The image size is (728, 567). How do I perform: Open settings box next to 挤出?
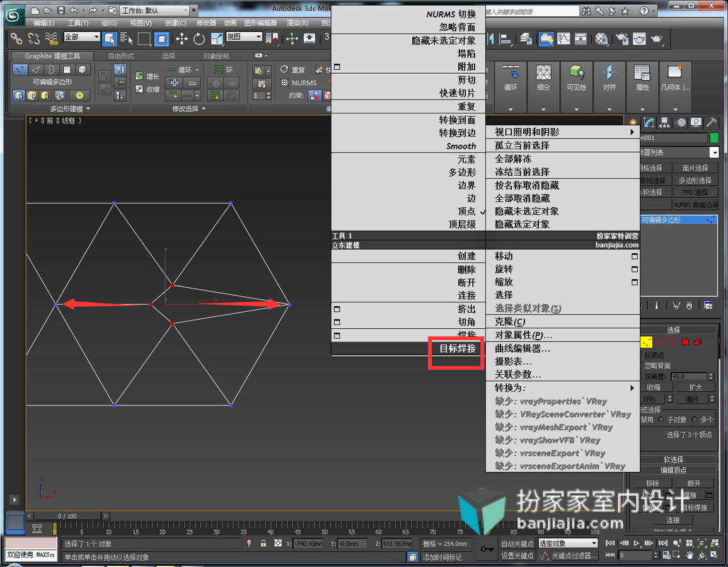click(x=337, y=309)
